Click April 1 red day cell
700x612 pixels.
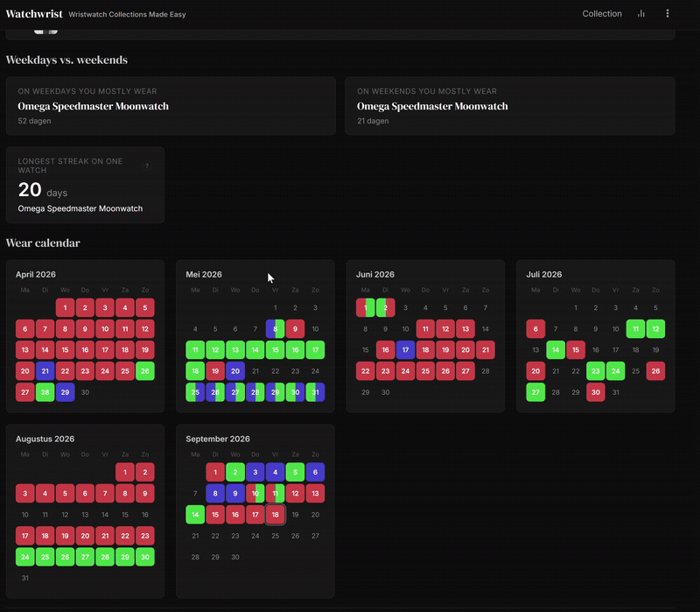pyautogui.click(x=65, y=307)
